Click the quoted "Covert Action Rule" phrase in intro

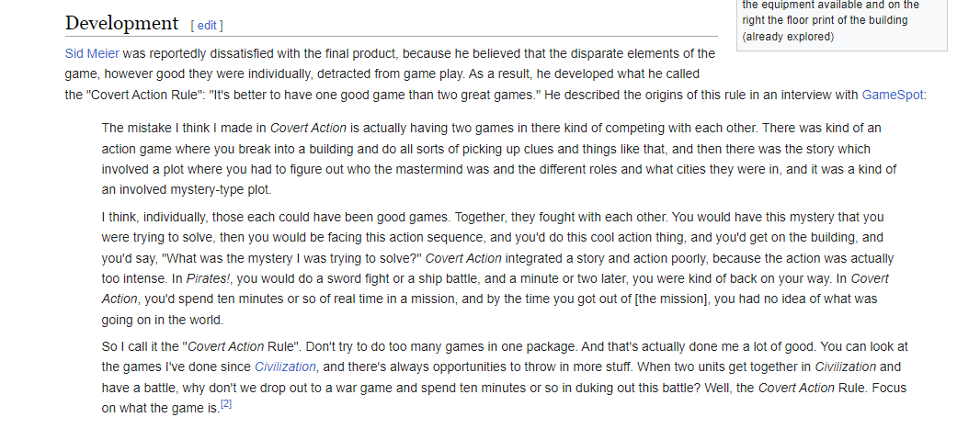[144, 95]
